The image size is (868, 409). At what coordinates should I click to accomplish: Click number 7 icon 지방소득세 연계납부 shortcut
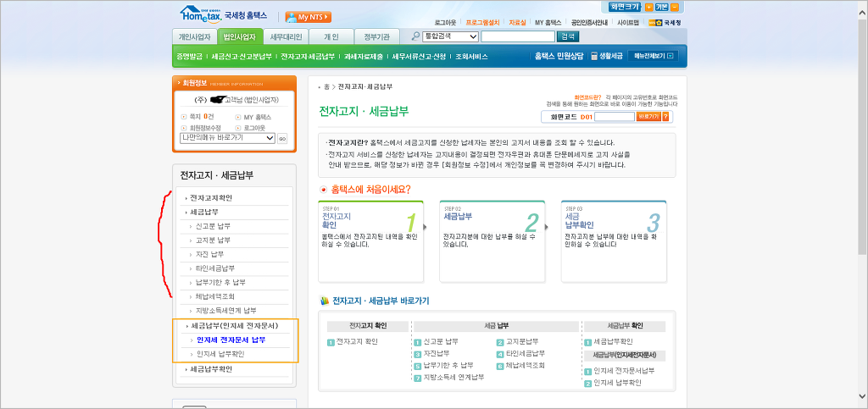418,378
